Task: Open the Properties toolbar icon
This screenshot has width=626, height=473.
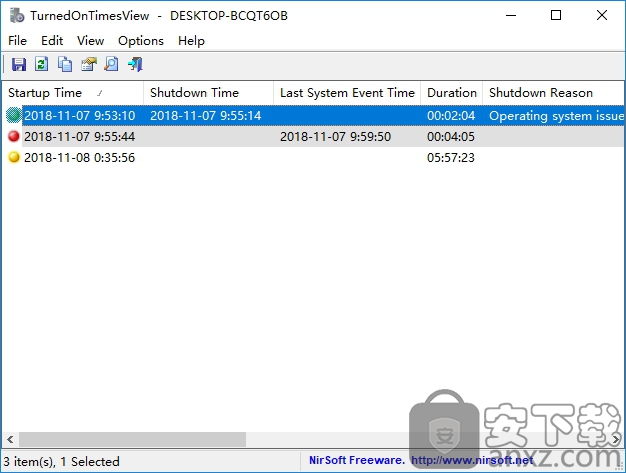Action: point(89,64)
